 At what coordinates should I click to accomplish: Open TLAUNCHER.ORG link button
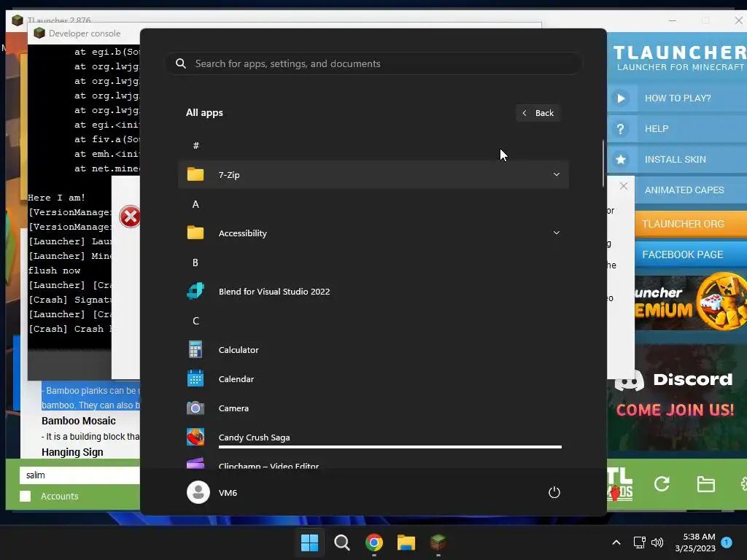[x=691, y=224]
